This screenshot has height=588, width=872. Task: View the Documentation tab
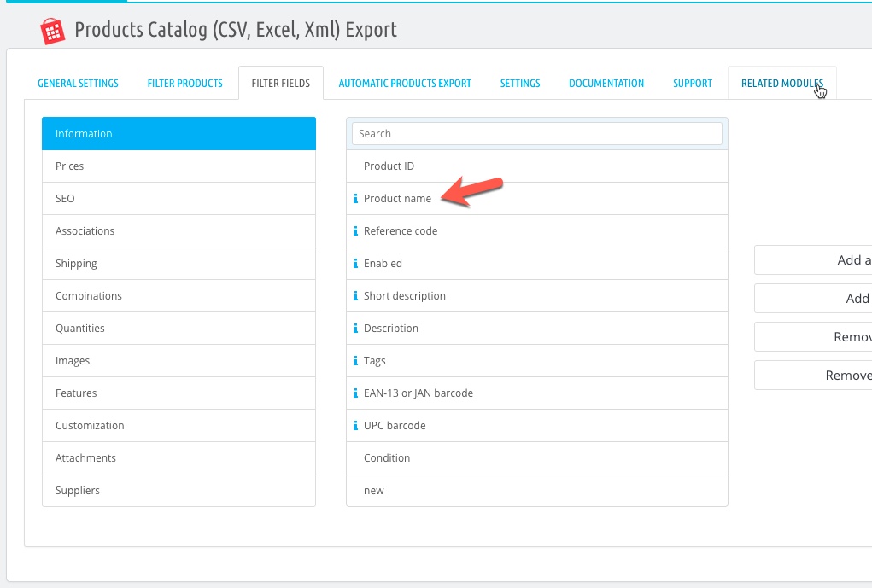pos(606,84)
